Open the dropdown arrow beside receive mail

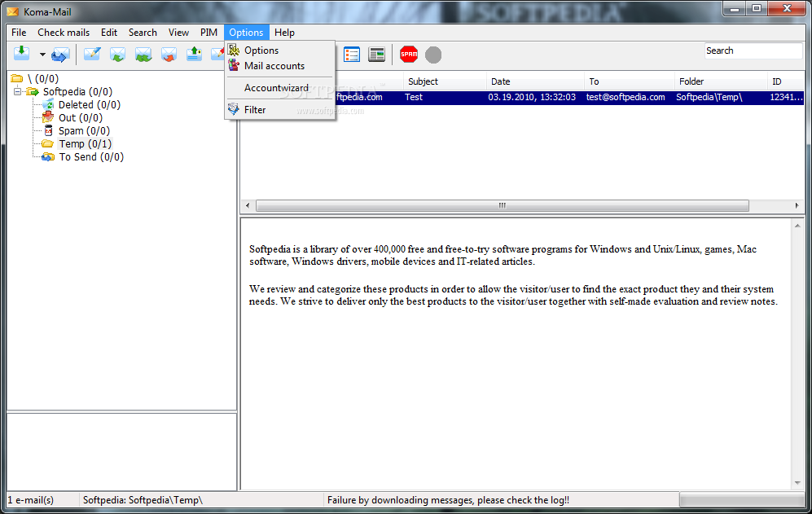(42, 55)
